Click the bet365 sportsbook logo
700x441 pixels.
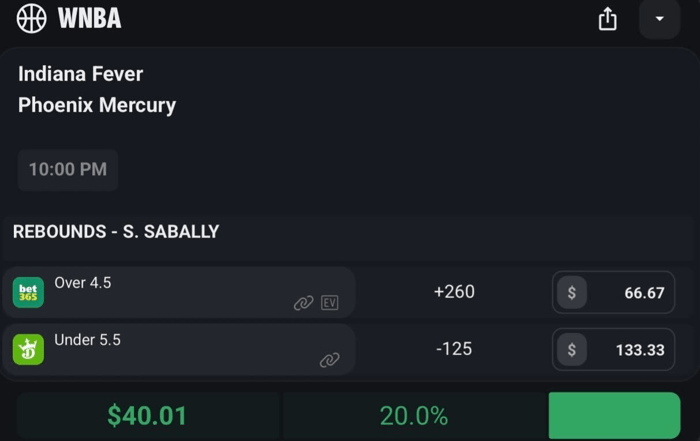point(28,293)
